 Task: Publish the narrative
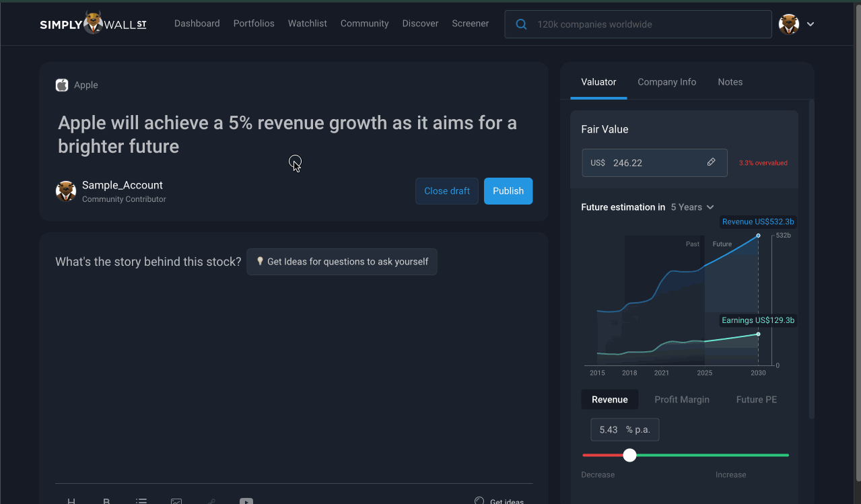coord(508,191)
